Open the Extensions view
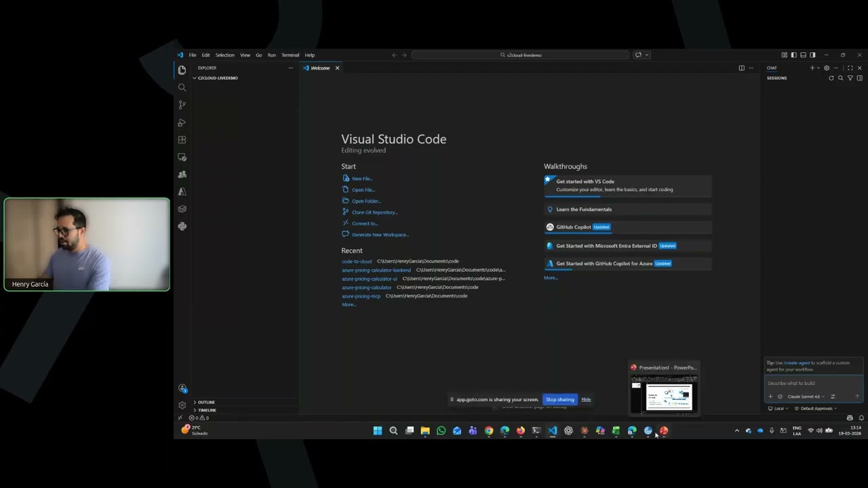Viewport: 868px width, 488px height. pos(182,140)
